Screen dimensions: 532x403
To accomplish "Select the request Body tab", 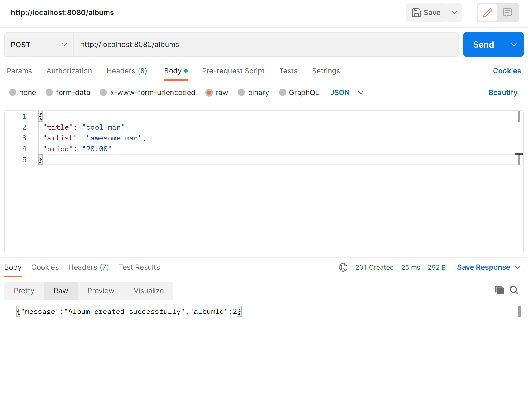I will click(176, 71).
